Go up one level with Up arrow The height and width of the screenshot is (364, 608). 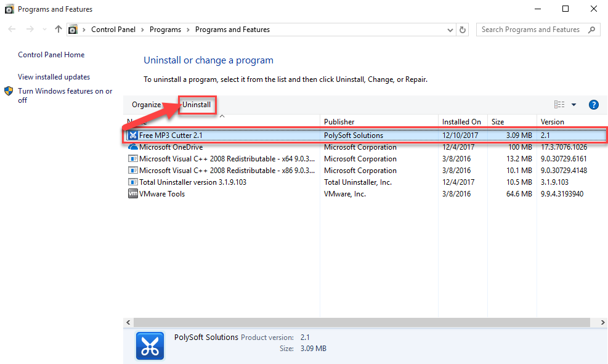pyautogui.click(x=58, y=29)
